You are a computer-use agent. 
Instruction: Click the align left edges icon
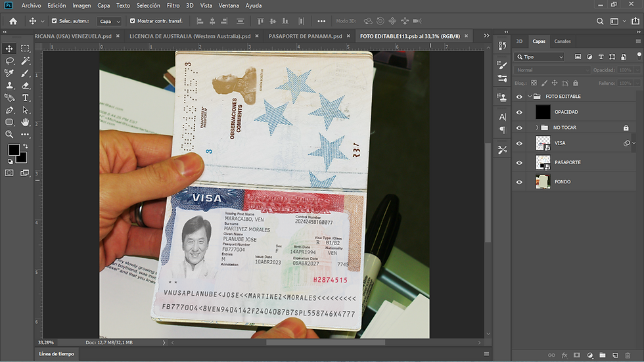pos(200,21)
